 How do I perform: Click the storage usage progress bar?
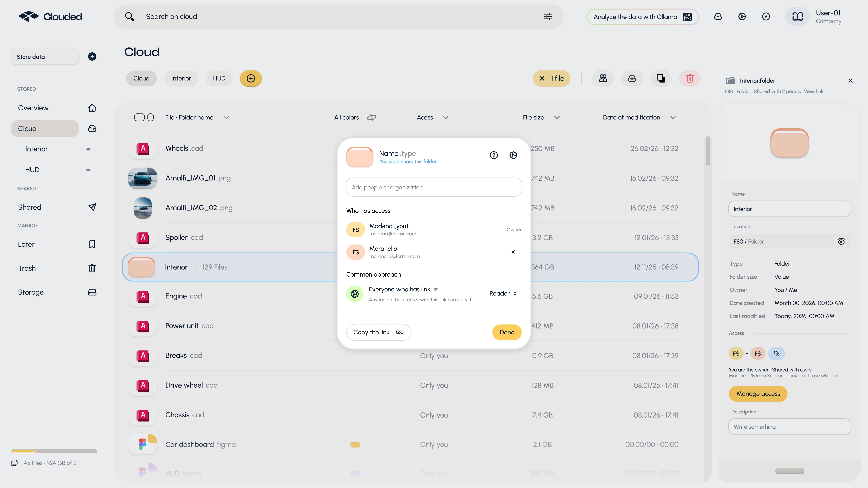point(54,451)
